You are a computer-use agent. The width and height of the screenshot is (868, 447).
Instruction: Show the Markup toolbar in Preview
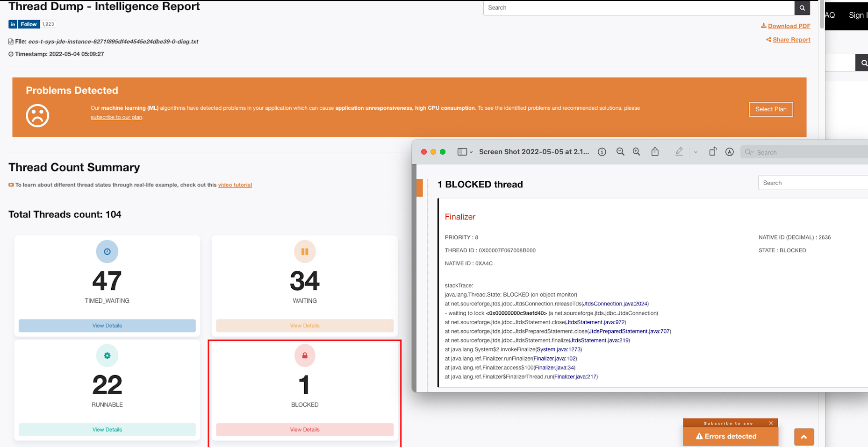point(729,152)
